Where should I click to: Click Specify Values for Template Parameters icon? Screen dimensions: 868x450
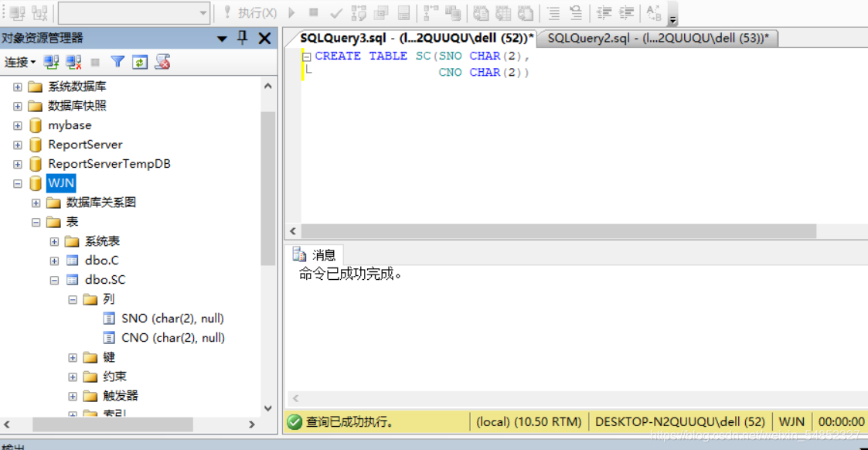654,12
